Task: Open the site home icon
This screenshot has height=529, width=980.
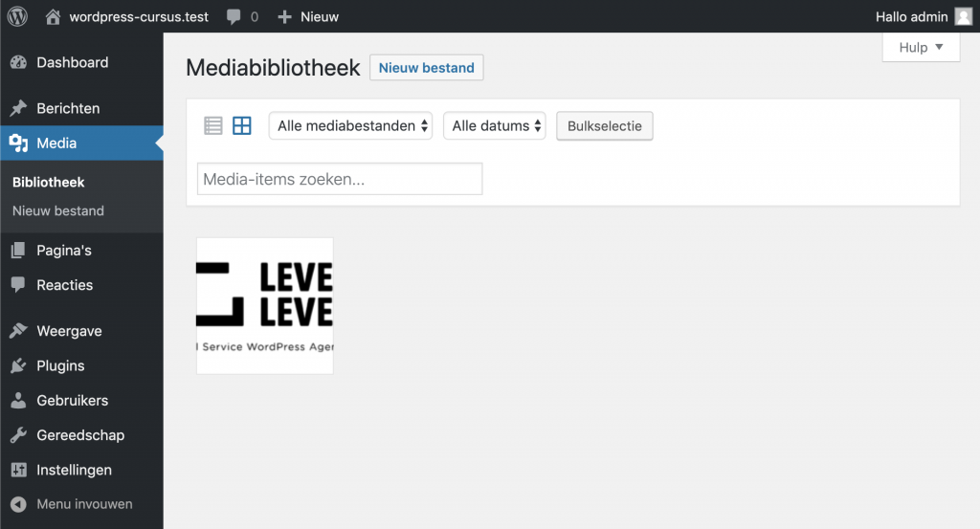Action: (54, 17)
